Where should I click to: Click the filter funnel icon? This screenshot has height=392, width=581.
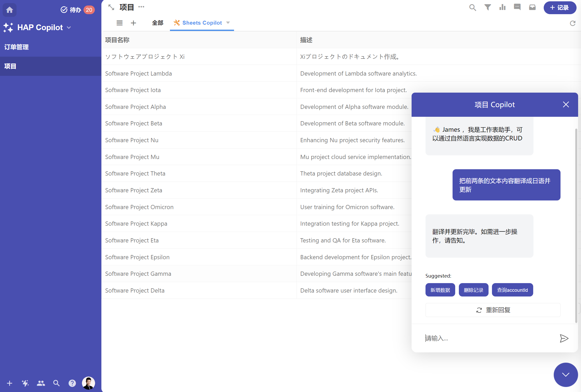(x=487, y=8)
